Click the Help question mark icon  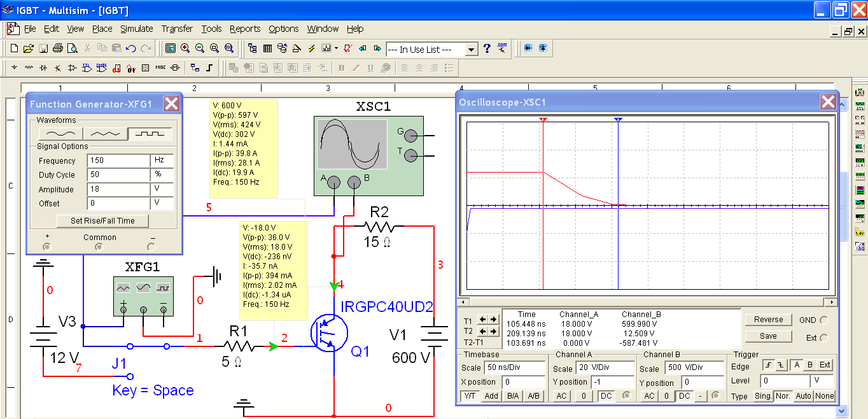coord(487,48)
